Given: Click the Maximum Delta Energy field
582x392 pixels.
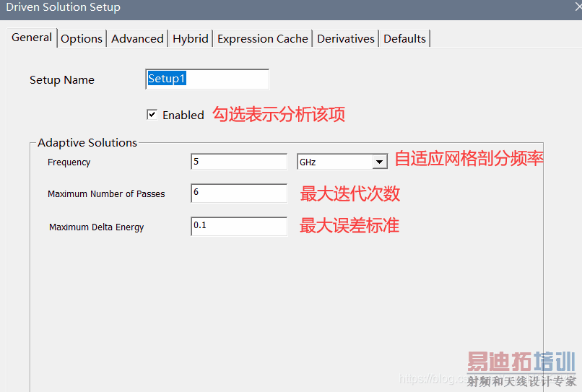Looking at the screenshot, I should tap(239, 227).
